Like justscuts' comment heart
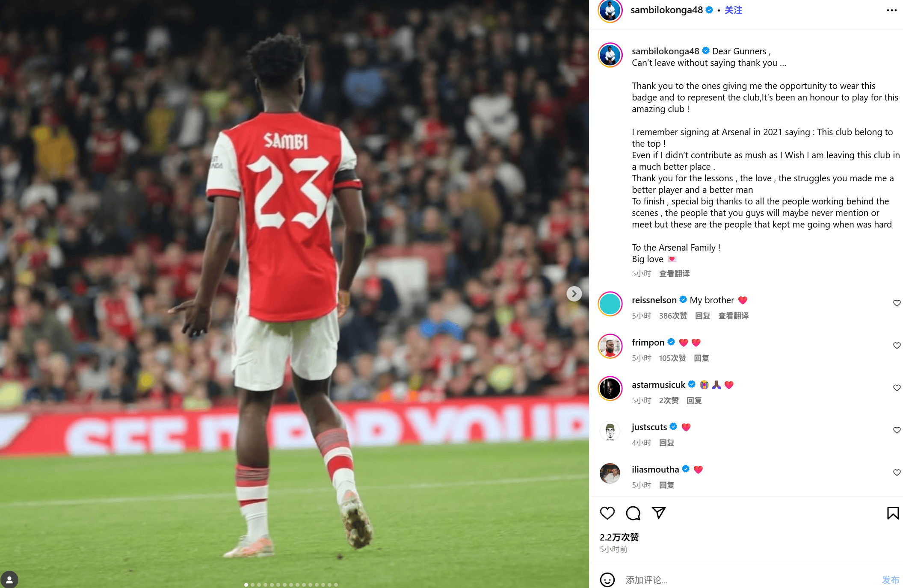Screen dimensions: 903x588 (897, 430)
